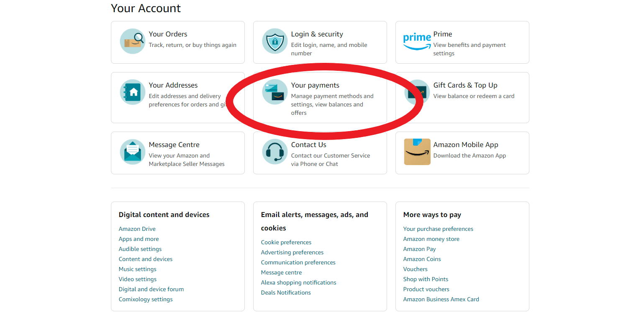Click the Amazon Mobile App box icon

417,152
